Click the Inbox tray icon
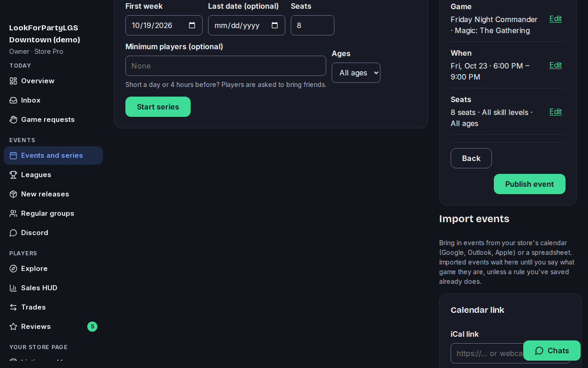 (13, 100)
